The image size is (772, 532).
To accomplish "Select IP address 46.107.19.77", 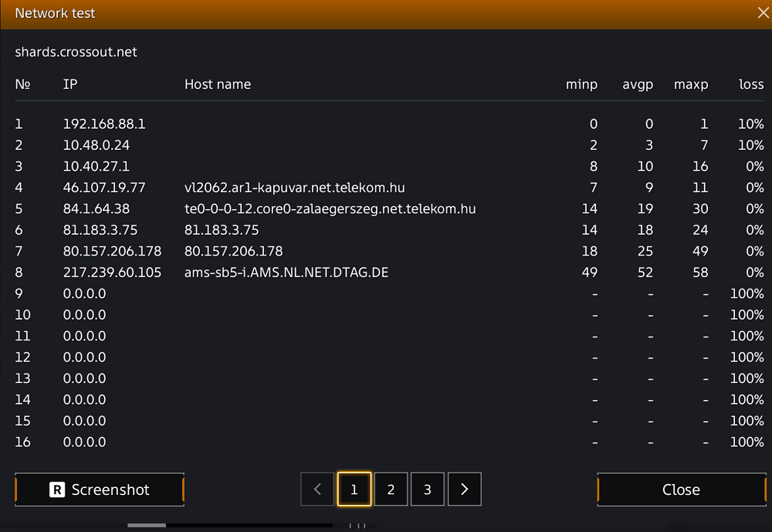I will (x=104, y=187).
